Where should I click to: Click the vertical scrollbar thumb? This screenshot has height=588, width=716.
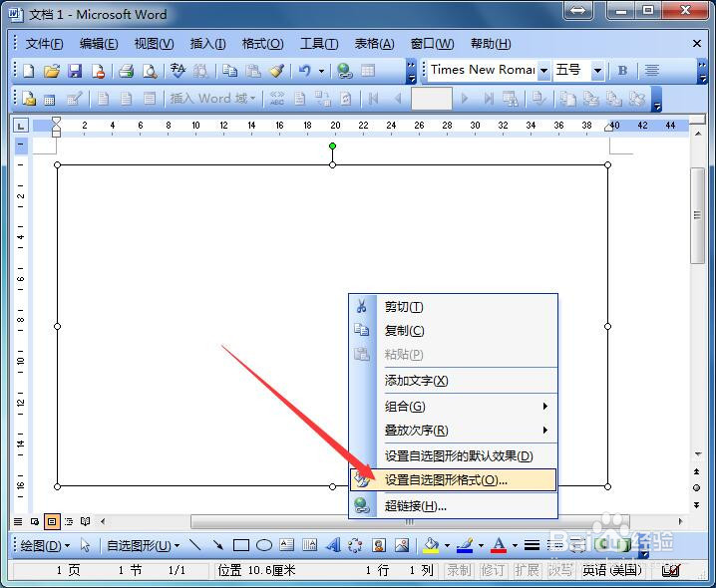point(697,215)
